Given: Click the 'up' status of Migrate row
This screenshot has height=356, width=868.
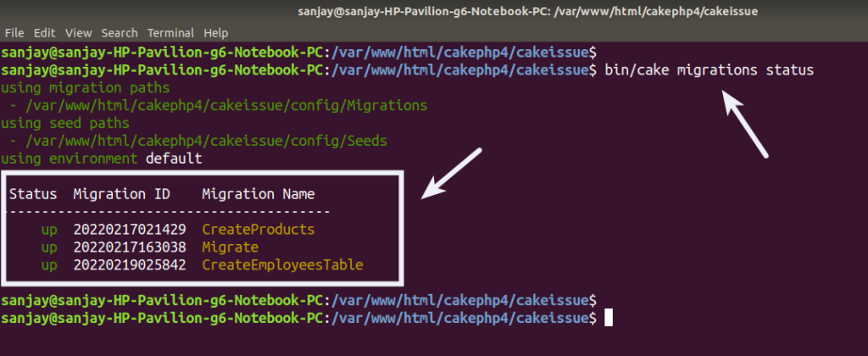Looking at the screenshot, I should (49, 248).
